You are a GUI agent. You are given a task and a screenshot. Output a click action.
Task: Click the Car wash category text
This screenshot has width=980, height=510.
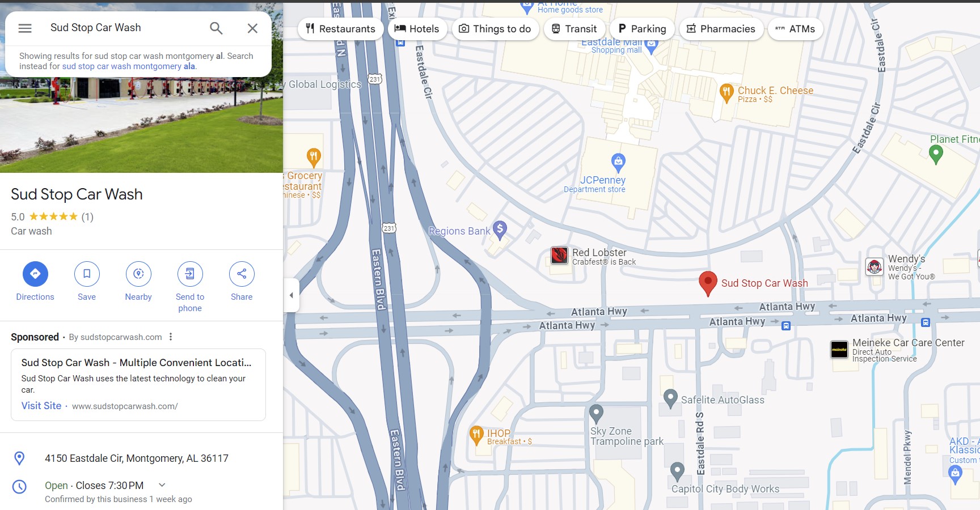pyautogui.click(x=31, y=231)
